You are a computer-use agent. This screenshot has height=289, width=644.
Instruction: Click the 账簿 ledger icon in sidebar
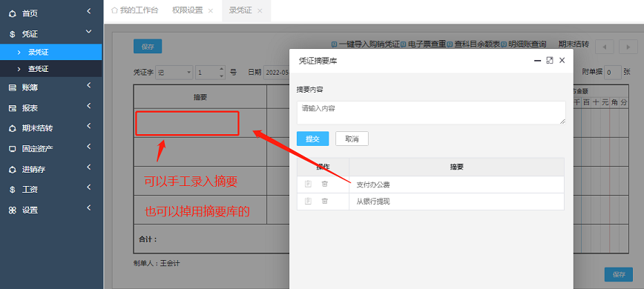(x=13, y=87)
